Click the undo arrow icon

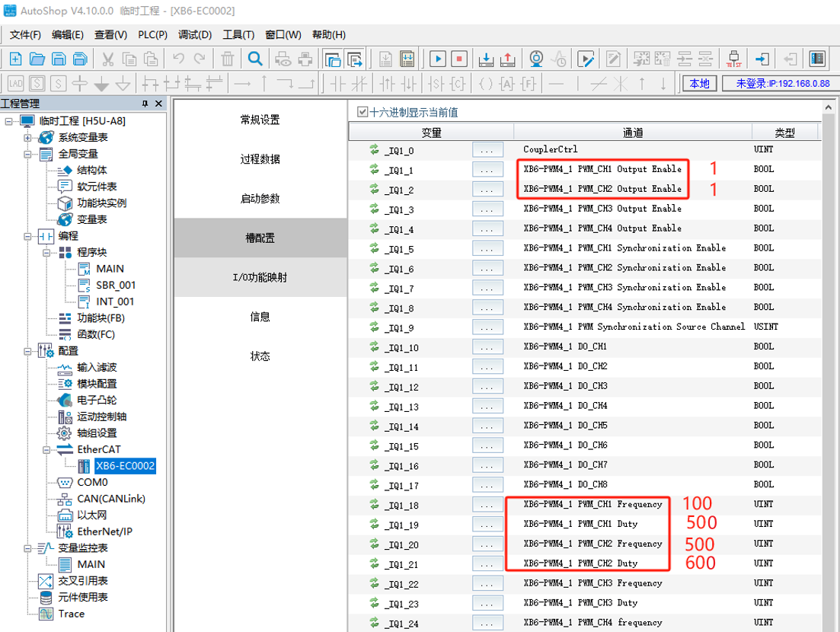tap(178, 59)
